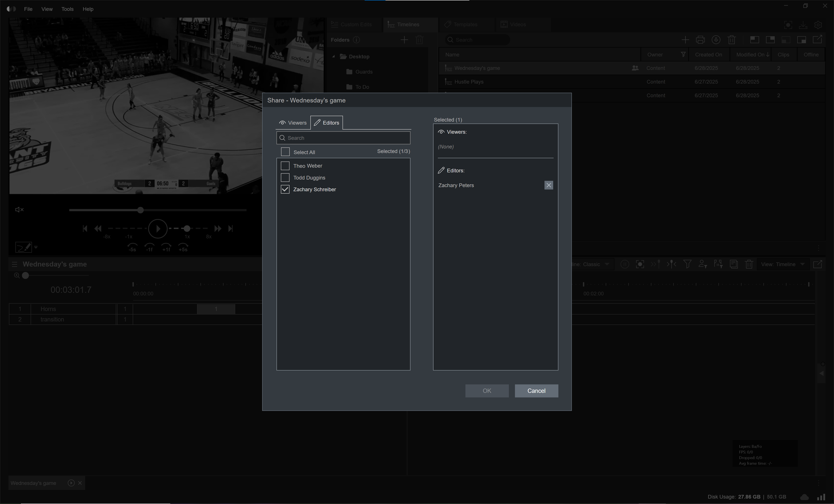
Task: Select the drawing annotation tool
Action: pyautogui.click(x=24, y=247)
